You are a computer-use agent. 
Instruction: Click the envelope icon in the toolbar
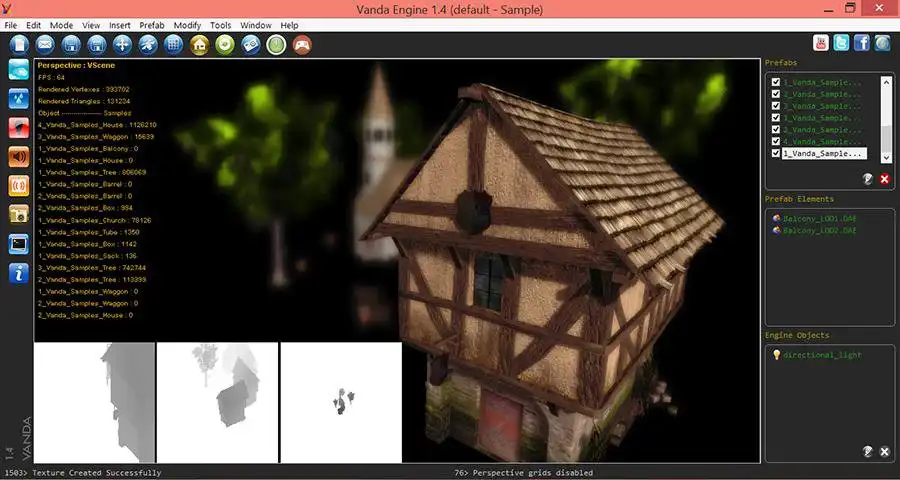click(x=45, y=44)
